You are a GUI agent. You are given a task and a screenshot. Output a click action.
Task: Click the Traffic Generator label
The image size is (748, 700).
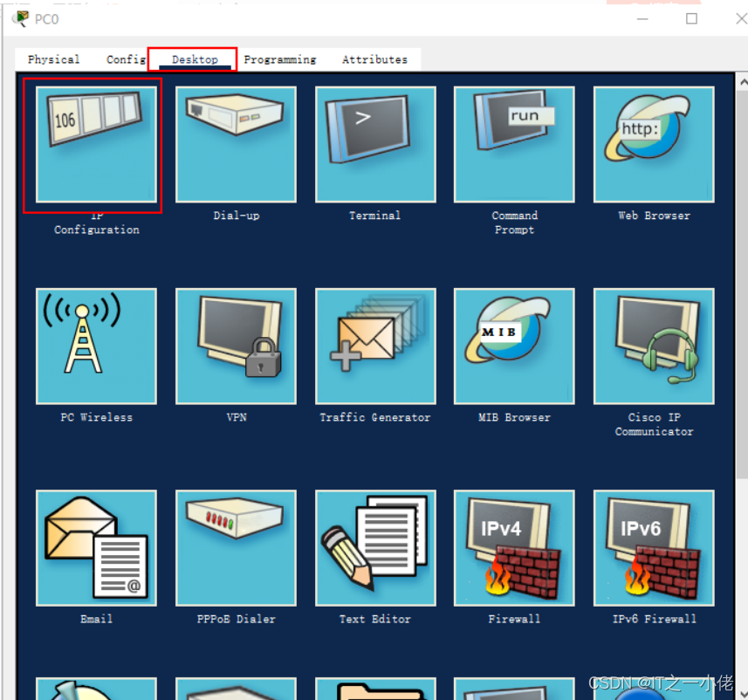tap(375, 417)
